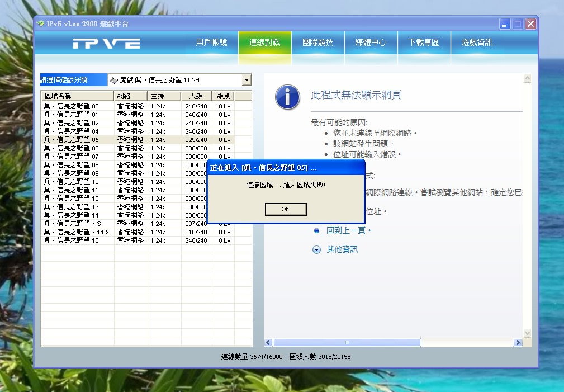Select the 媒體中心 tab
The height and width of the screenshot is (392, 564).
pyautogui.click(x=371, y=42)
